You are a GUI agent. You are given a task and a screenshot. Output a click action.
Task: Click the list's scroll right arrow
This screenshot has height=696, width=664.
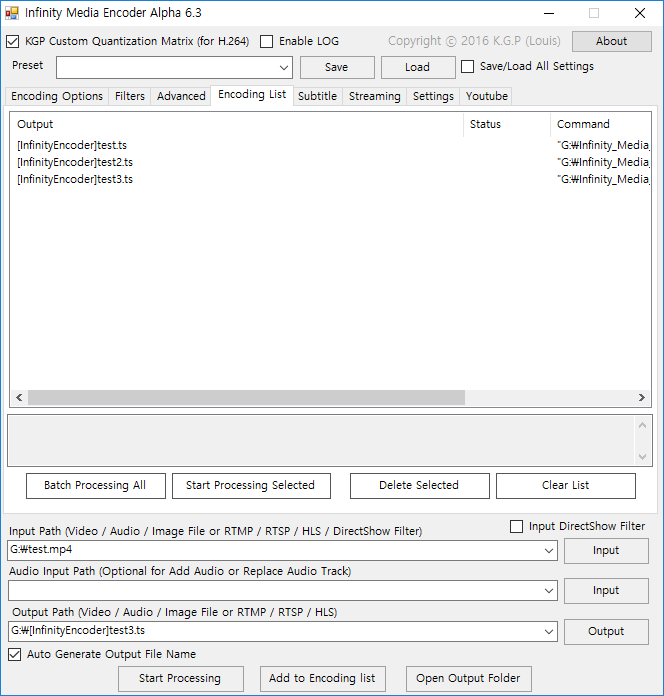[x=642, y=398]
